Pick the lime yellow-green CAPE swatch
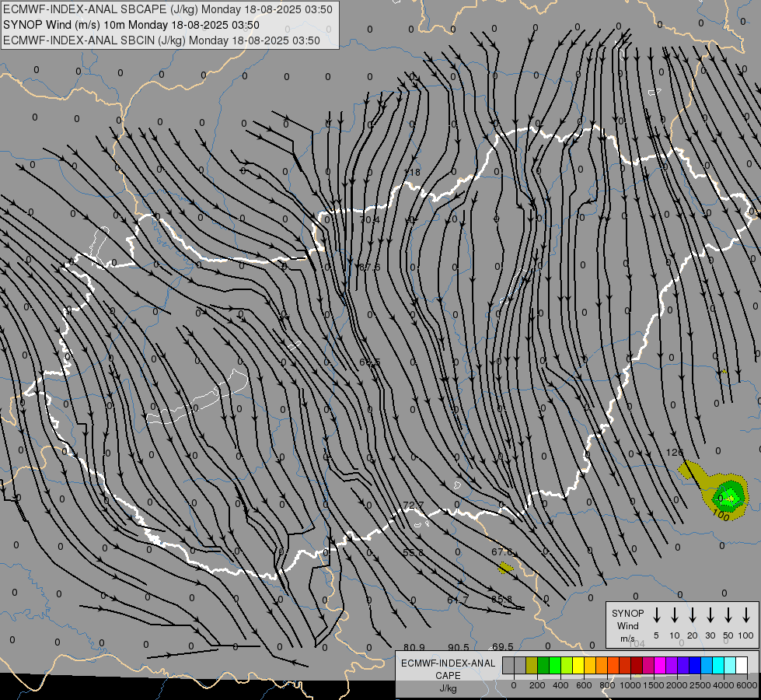The image size is (761, 700). click(567, 665)
